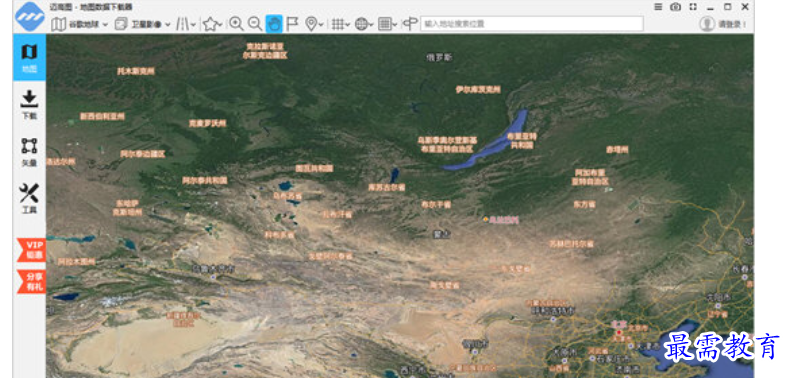Click the 阿尔泰共和国 map label
Viewport: 788px width, 378px height.
(x=205, y=180)
